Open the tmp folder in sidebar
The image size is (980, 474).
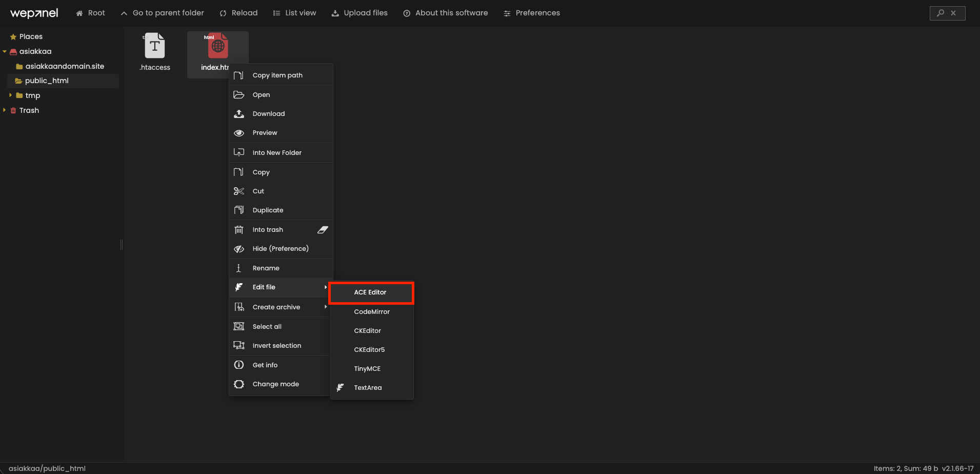33,95
